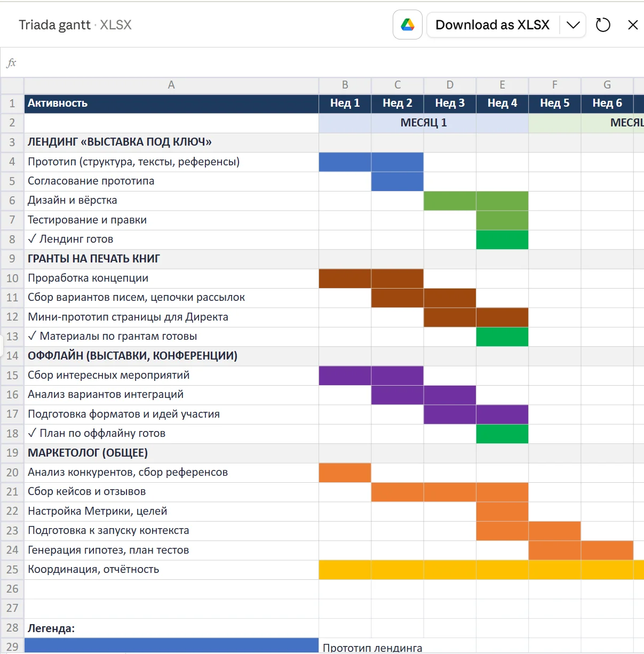Select 'Подготовка к запуску контекста' cell

click(x=171, y=531)
